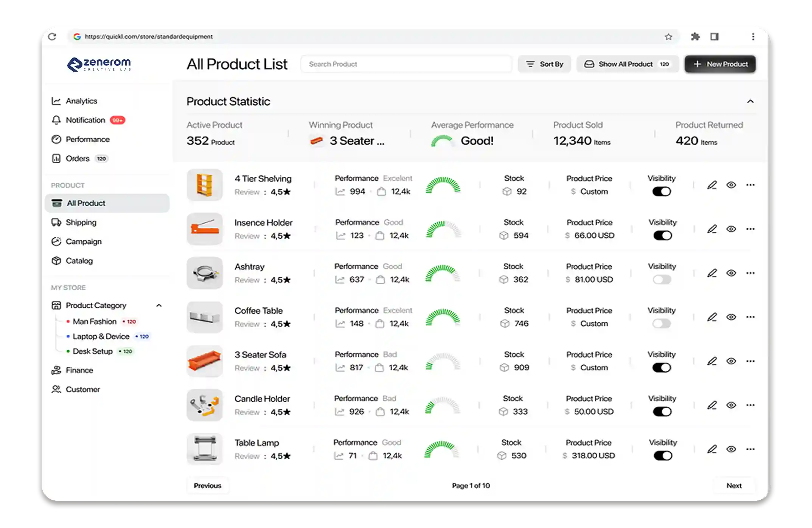The image size is (812, 528).
Task: Turn off 3 Seater Sofa visibility
Action: (x=662, y=367)
